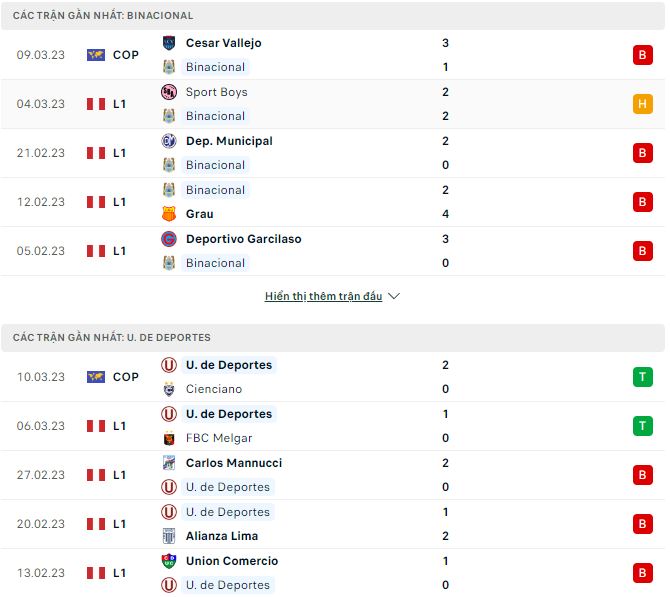Click the Alianza Lima striped crest
This screenshot has height=597, width=670.
(169, 536)
